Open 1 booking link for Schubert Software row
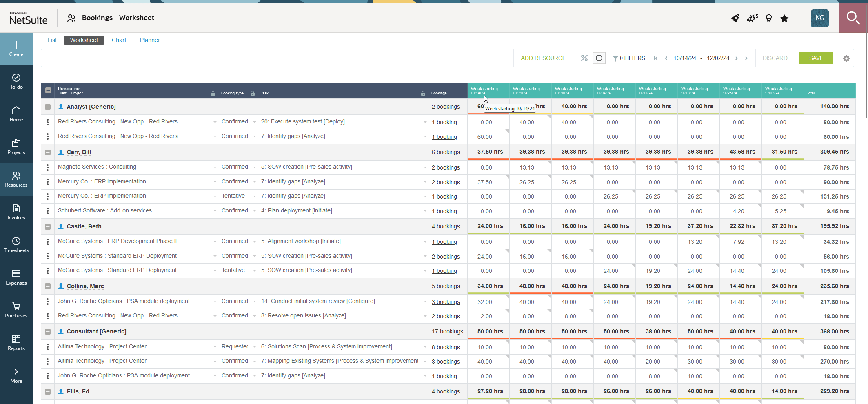The height and width of the screenshot is (404, 868). pyautogui.click(x=444, y=212)
